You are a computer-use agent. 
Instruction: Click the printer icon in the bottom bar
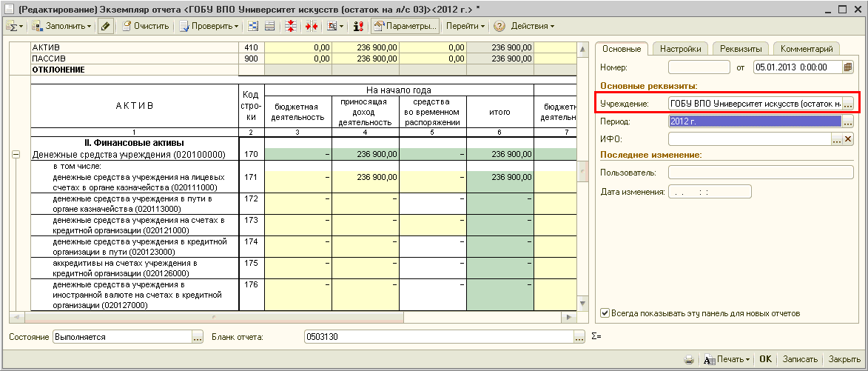[x=688, y=359]
